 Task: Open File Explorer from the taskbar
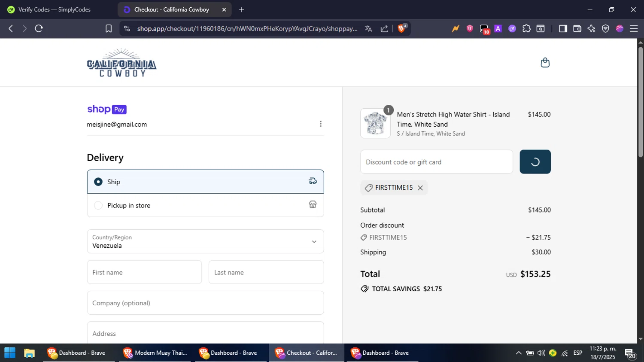click(x=29, y=353)
